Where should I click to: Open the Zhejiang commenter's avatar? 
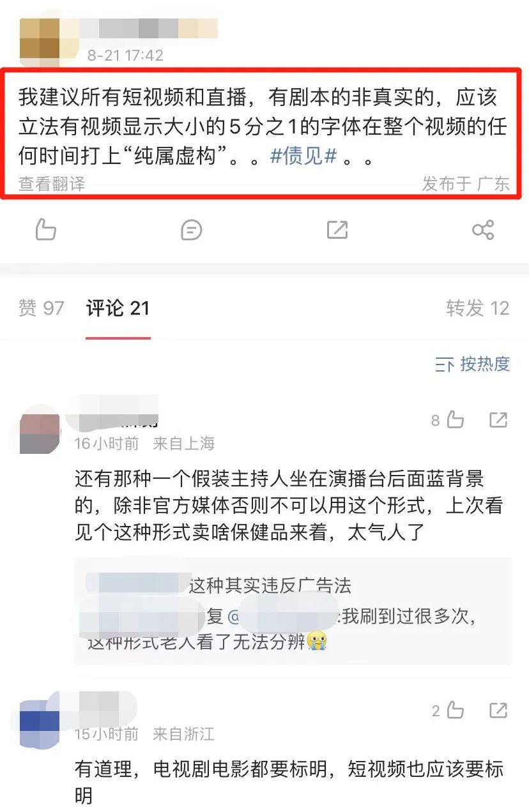tap(40, 723)
